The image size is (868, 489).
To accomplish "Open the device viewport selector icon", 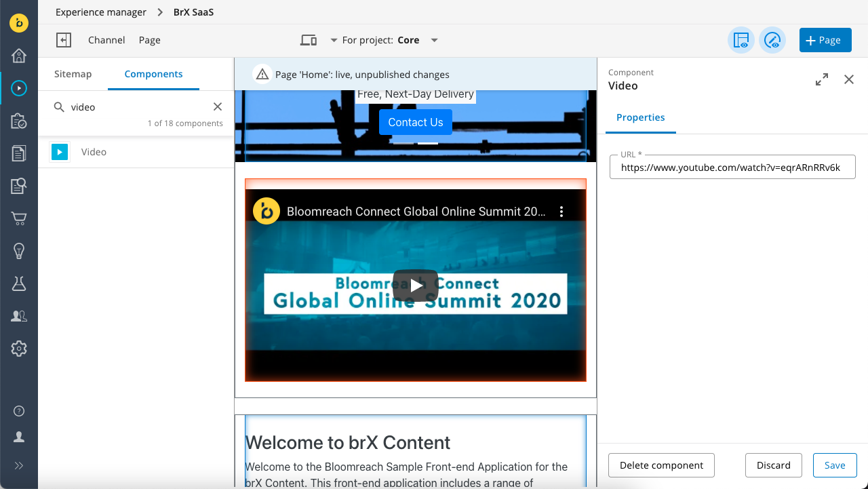I will (x=309, y=40).
